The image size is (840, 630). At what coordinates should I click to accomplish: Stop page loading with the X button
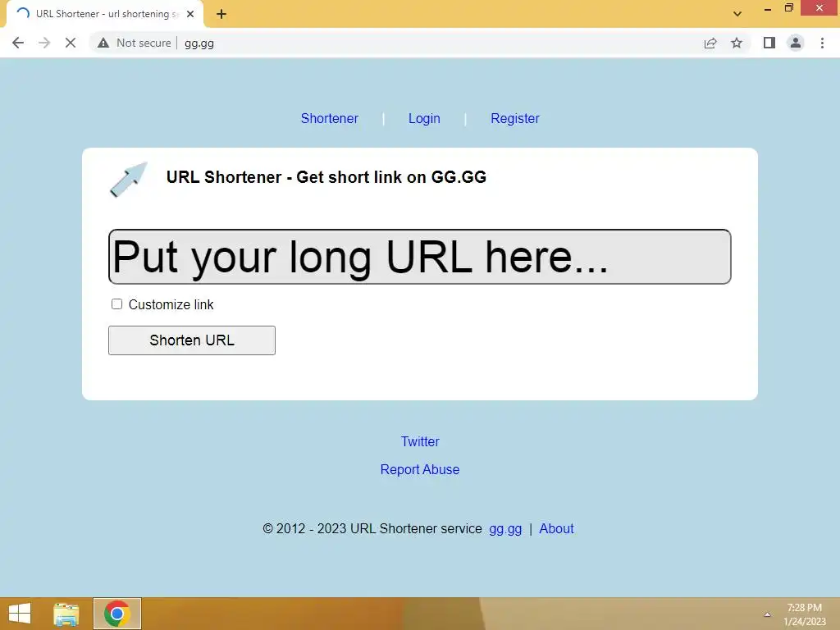pyautogui.click(x=71, y=43)
